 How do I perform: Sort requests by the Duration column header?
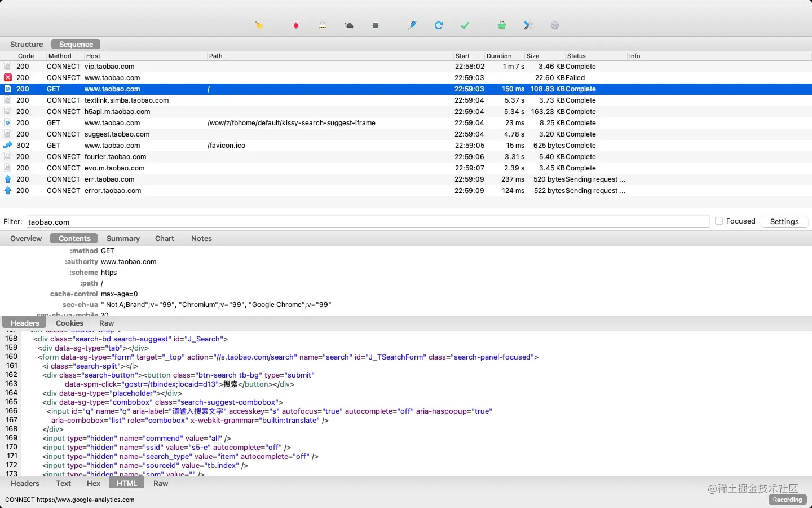point(499,56)
